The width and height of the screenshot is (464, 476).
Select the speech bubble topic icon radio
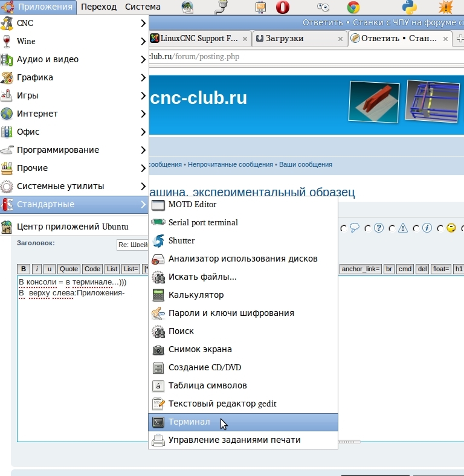tap(343, 228)
